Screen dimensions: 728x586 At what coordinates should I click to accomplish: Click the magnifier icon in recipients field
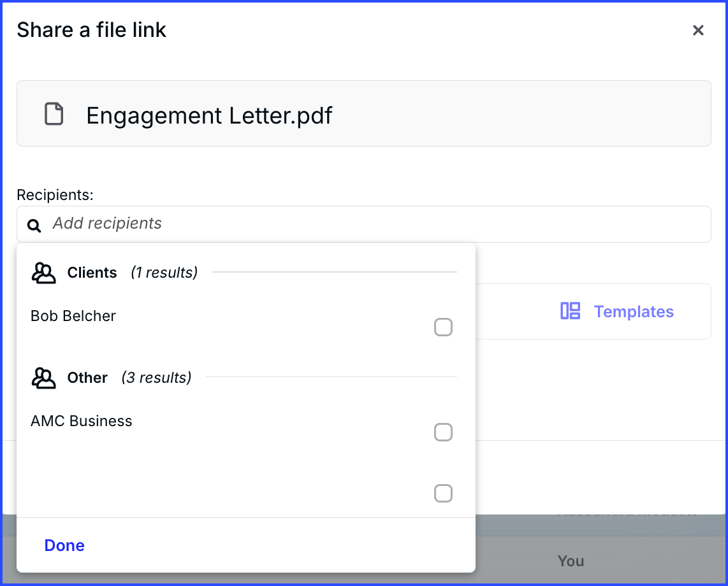click(34, 225)
